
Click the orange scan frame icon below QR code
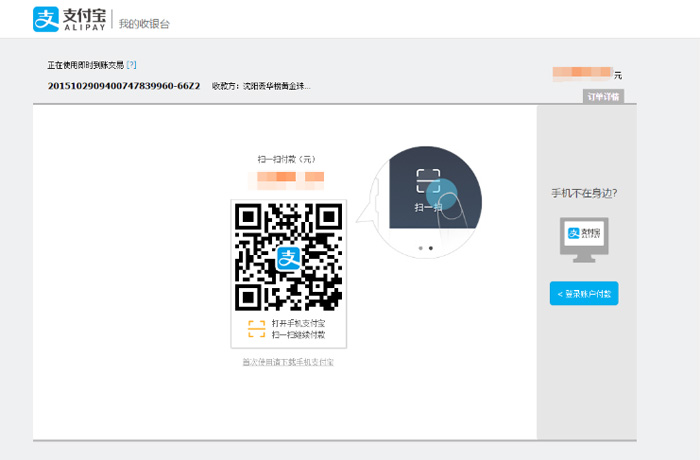256,329
